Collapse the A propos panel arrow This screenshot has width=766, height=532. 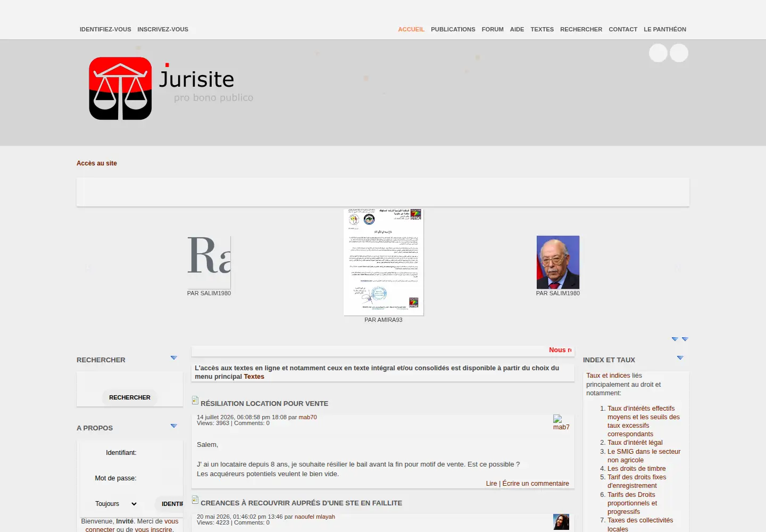coord(173,426)
